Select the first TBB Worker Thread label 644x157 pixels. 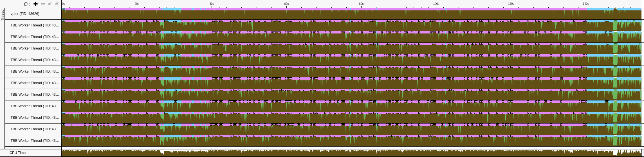point(35,25)
